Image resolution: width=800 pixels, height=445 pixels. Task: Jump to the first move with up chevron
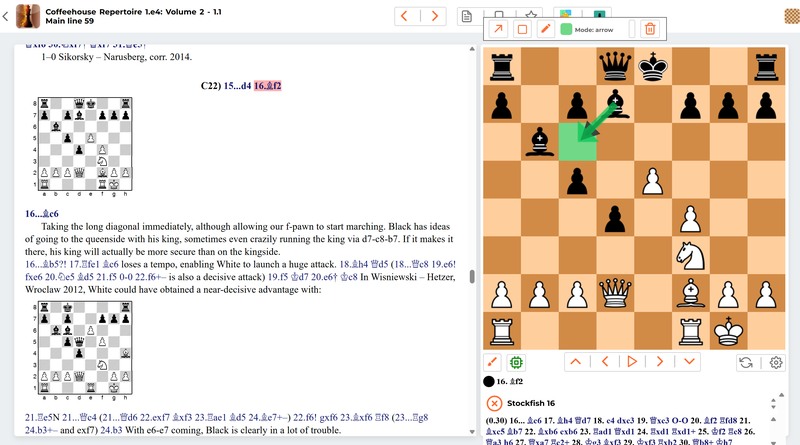tap(575, 362)
